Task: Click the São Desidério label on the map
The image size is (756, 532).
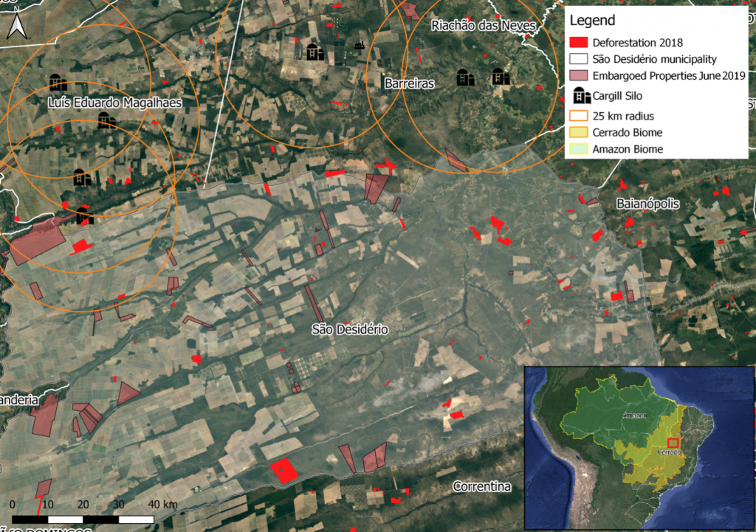Action: click(x=349, y=328)
